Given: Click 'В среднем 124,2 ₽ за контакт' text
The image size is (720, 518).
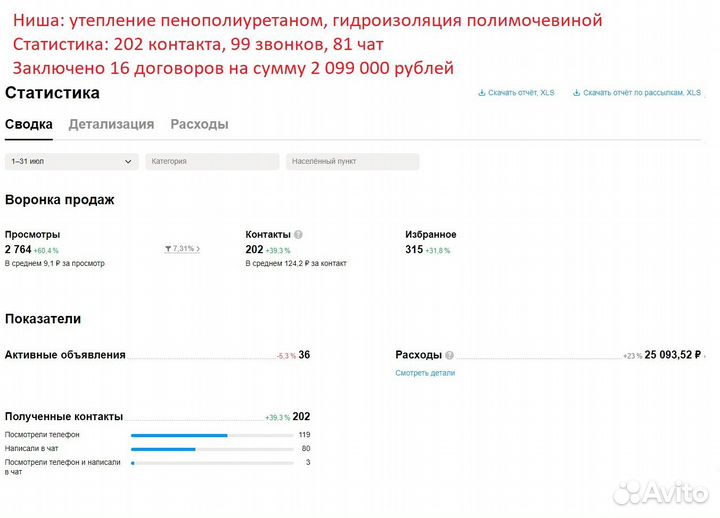Looking at the screenshot, I should pyautogui.click(x=296, y=264).
